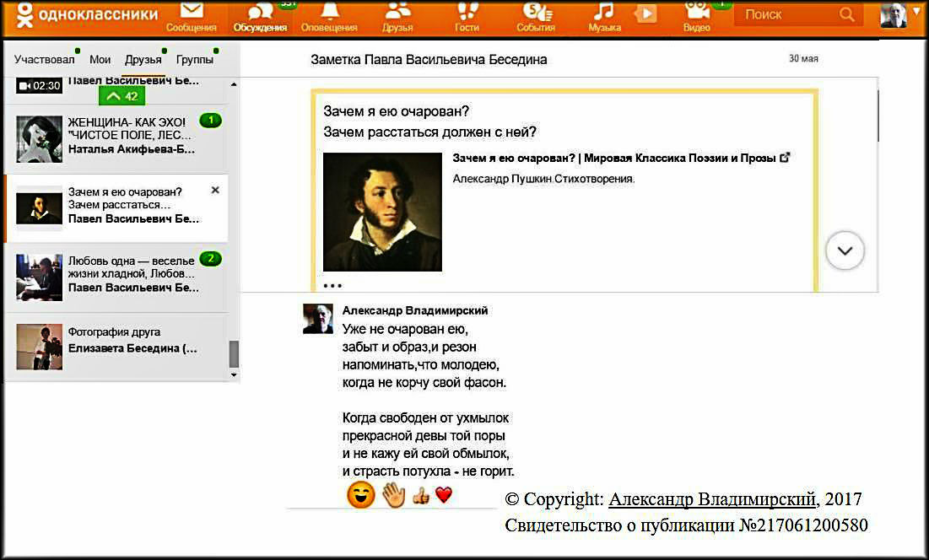This screenshot has width=929, height=560.
Task: Click the music play button icon
Action: tap(645, 13)
